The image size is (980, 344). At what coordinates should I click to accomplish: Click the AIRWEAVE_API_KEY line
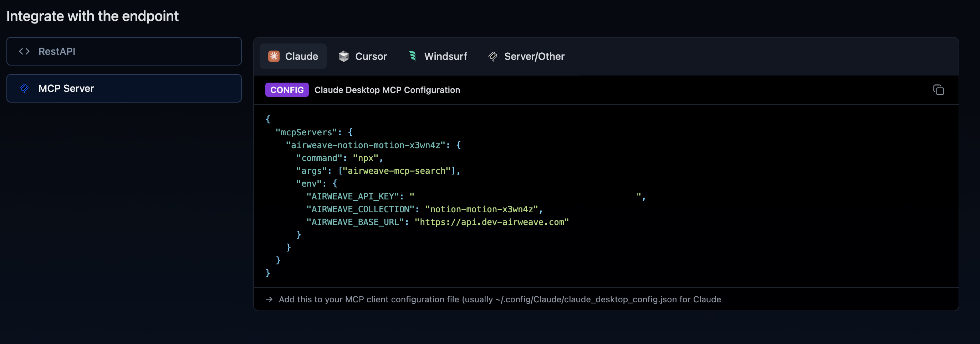pos(476,196)
